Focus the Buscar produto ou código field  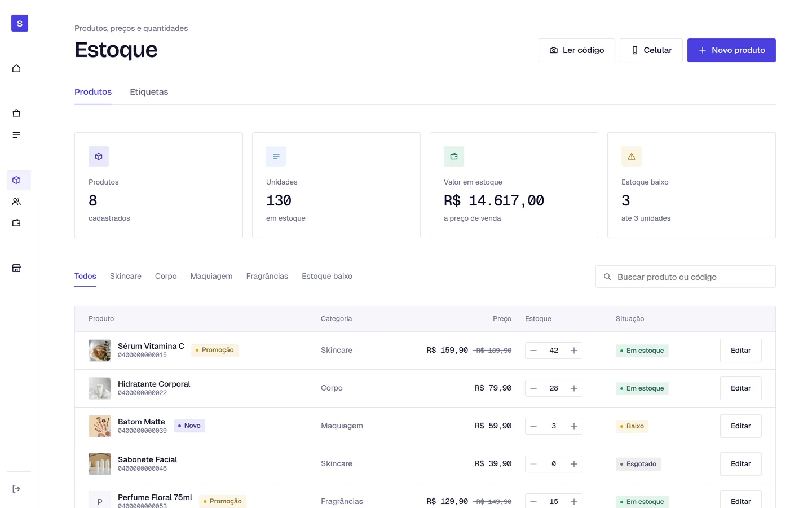[686, 277]
